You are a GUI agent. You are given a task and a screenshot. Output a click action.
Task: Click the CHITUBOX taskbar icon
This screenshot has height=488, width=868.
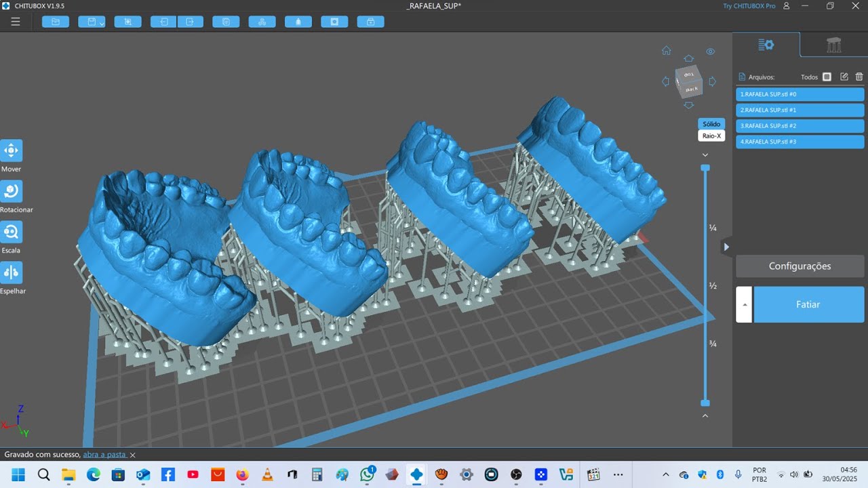pos(416,474)
